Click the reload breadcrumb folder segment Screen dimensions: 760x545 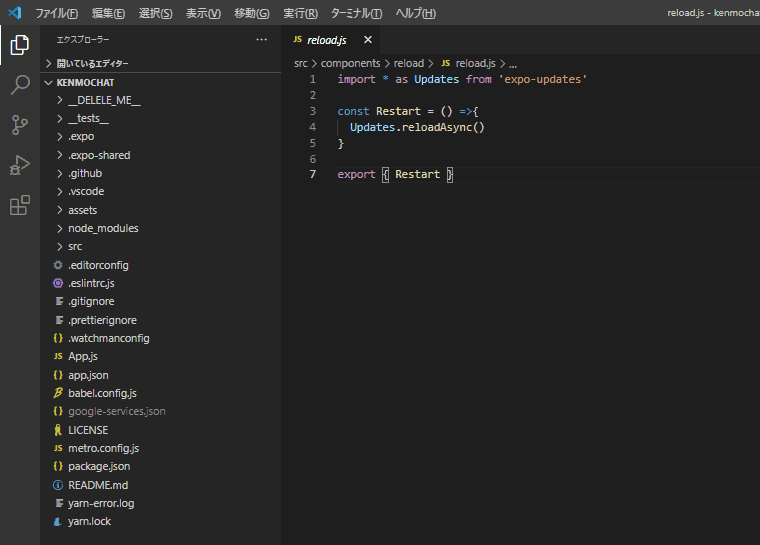(x=409, y=64)
